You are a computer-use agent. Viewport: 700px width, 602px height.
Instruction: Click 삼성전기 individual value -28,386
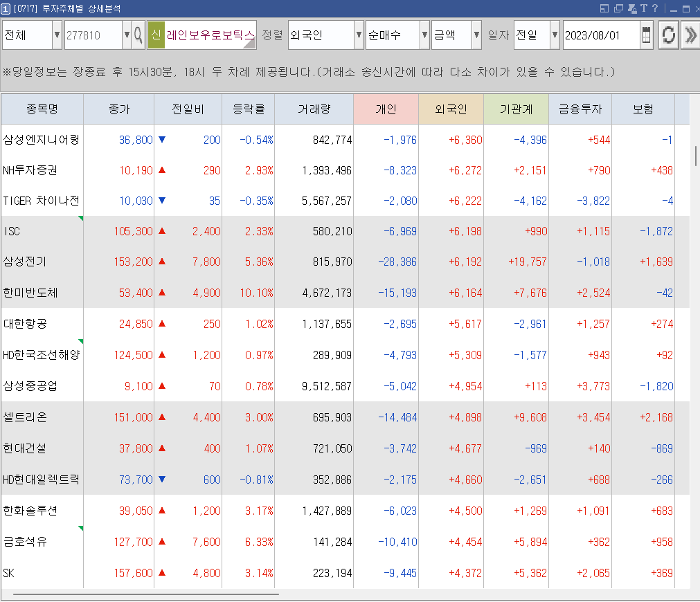397,262
